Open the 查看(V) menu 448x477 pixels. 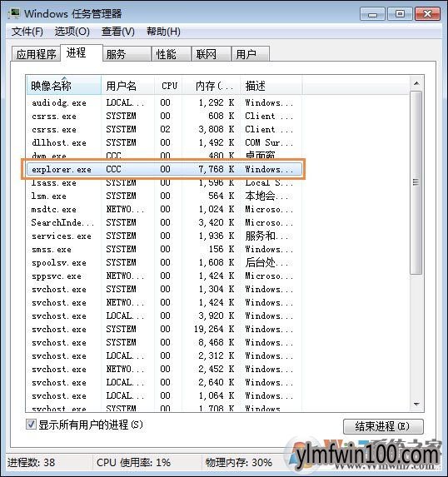tap(117, 32)
